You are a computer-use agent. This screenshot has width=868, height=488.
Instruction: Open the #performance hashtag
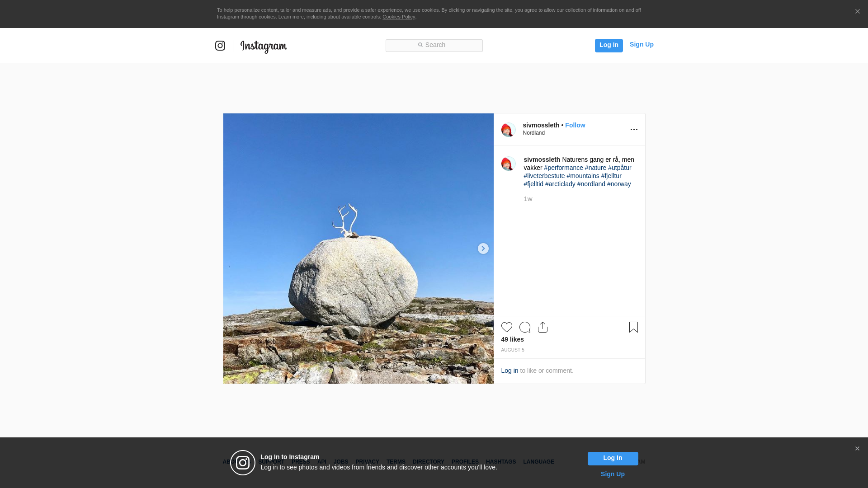(x=563, y=168)
